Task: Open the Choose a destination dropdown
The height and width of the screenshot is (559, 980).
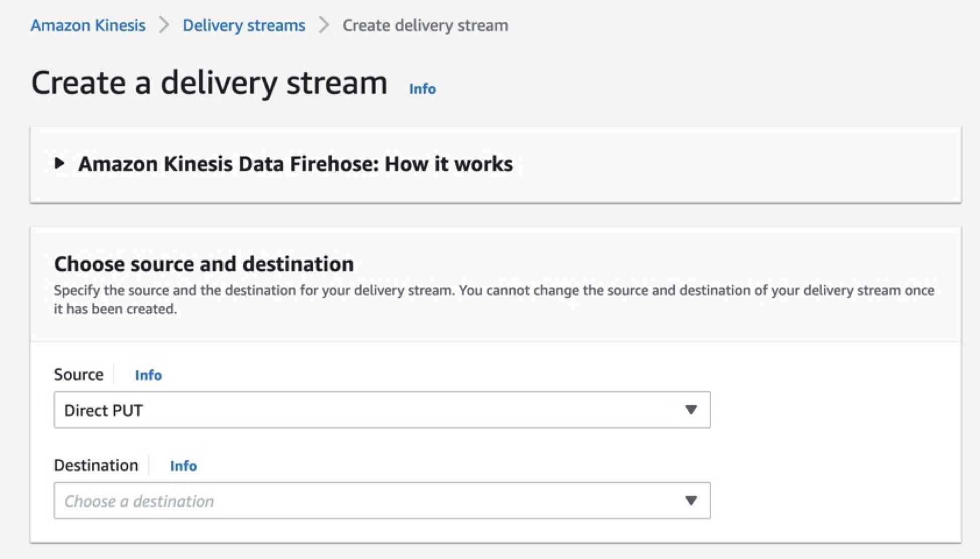Action: tap(382, 501)
